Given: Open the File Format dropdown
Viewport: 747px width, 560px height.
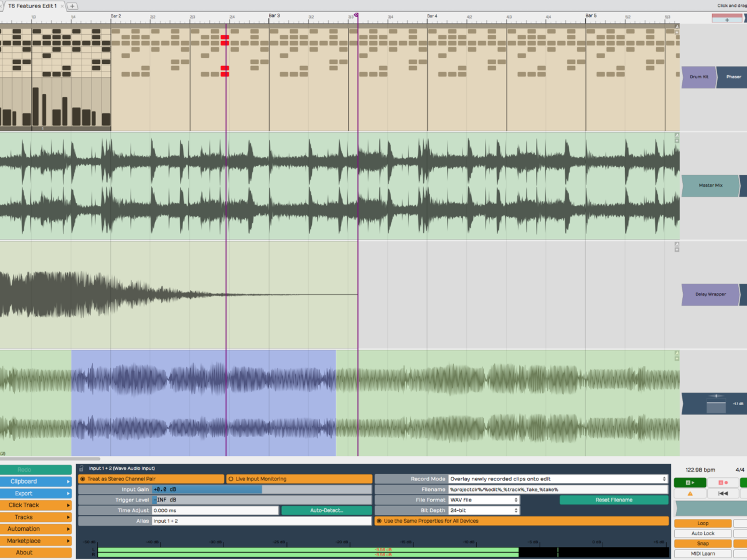Looking at the screenshot, I should [x=484, y=500].
